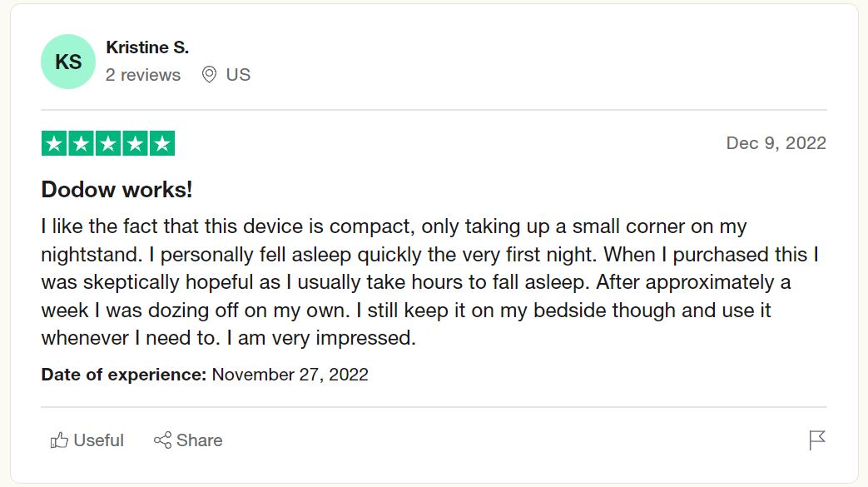Click the Share network icon
The height and width of the screenshot is (487, 868).
point(162,440)
